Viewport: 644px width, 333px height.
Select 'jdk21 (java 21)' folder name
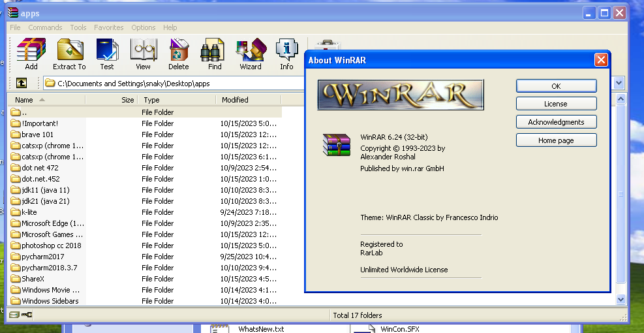click(x=46, y=201)
